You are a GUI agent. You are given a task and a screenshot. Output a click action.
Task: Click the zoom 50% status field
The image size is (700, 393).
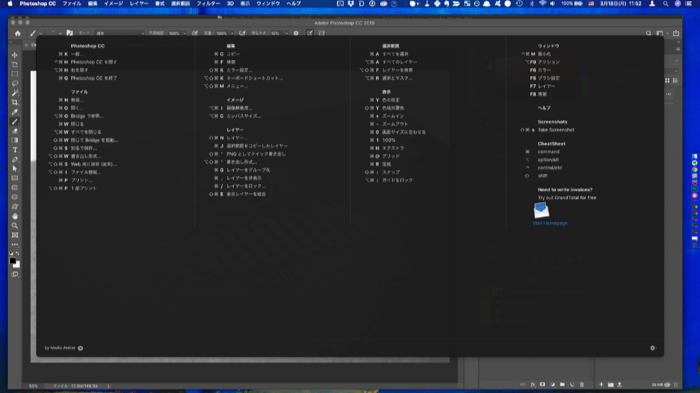(33, 386)
